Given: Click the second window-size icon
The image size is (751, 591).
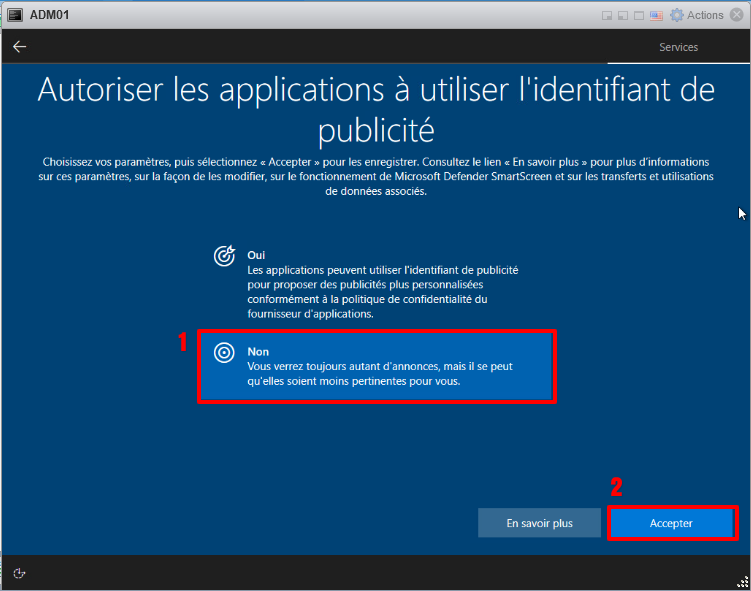Looking at the screenshot, I should 623,15.
